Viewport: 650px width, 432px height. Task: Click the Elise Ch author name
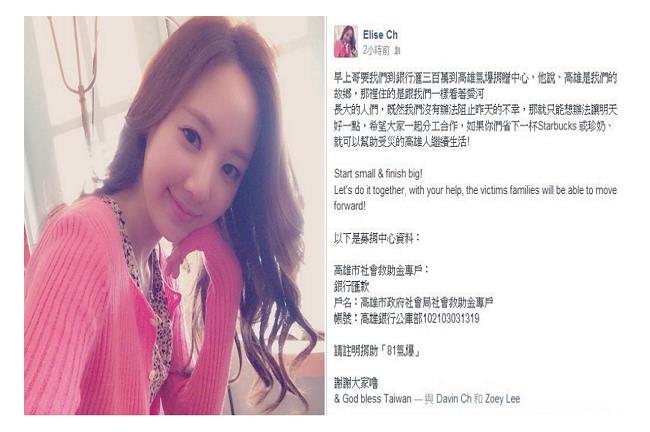pyautogui.click(x=380, y=35)
